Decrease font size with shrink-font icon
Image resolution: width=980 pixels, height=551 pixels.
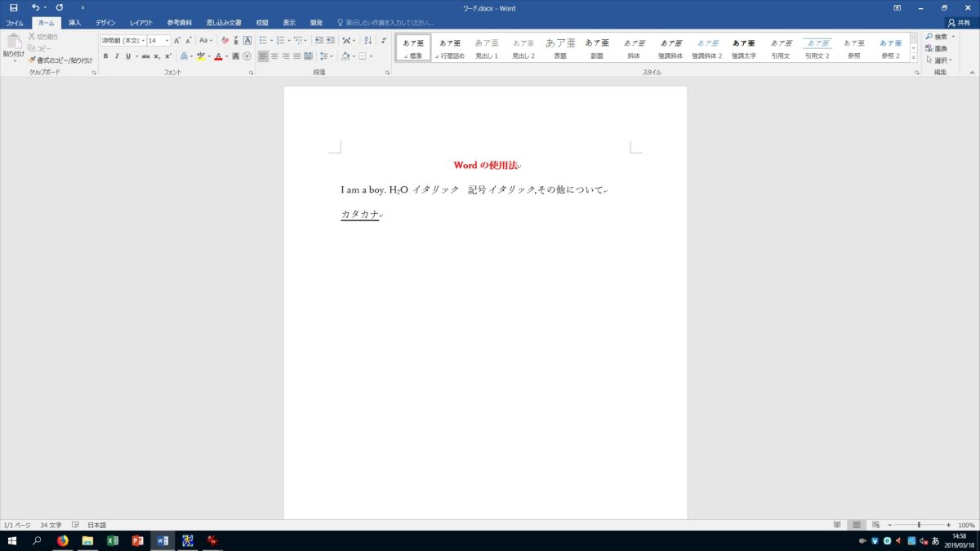(189, 40)
